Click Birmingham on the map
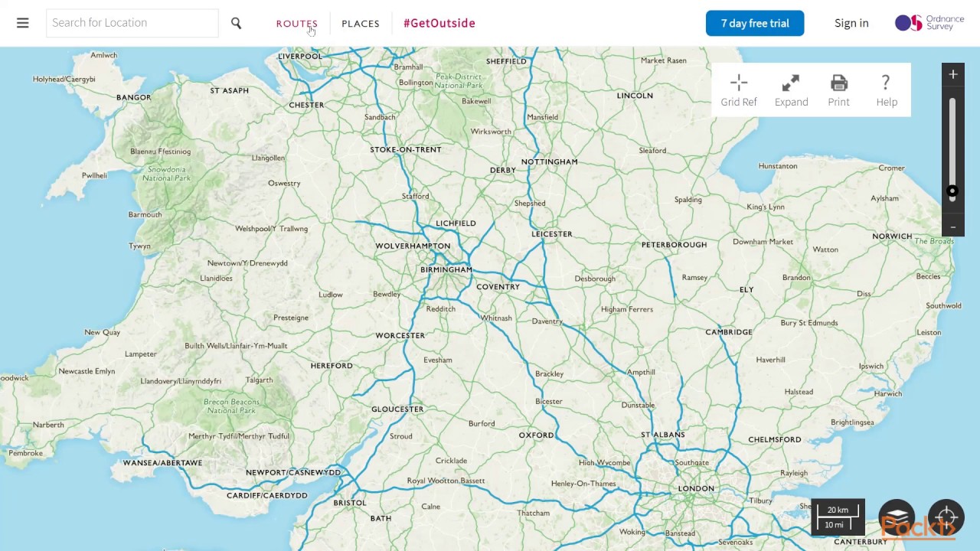The width and height of the screenshot is (980, 551). click(x=446, y=269)
